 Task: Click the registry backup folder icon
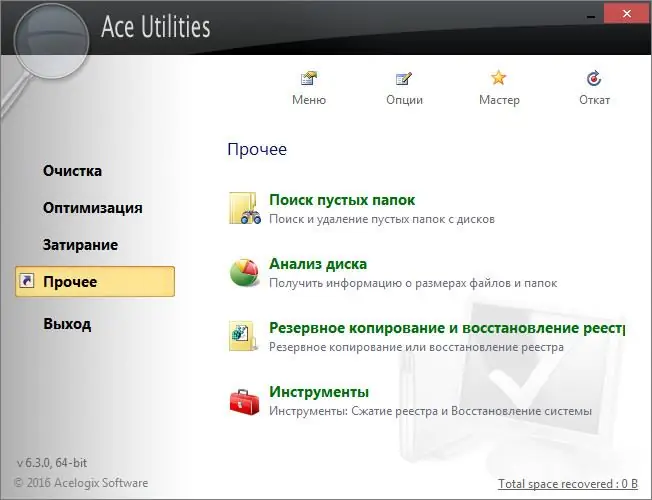pos(243,336)
